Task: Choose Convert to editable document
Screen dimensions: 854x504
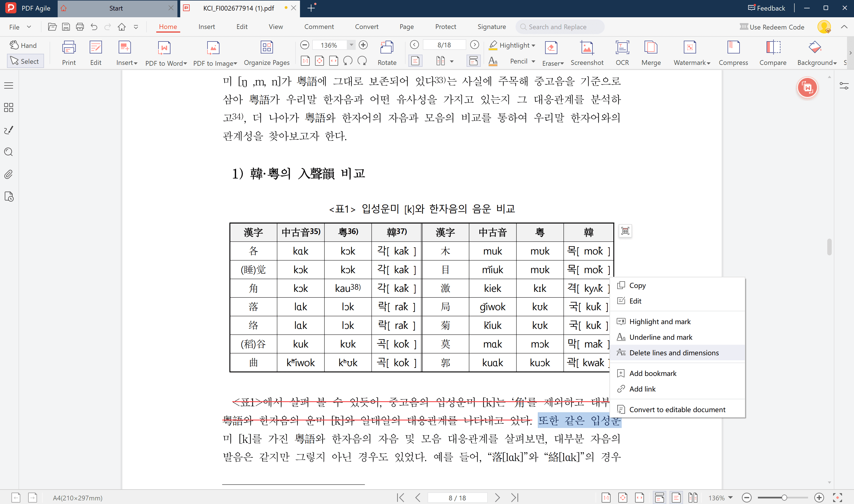Action: click(677, 410)
